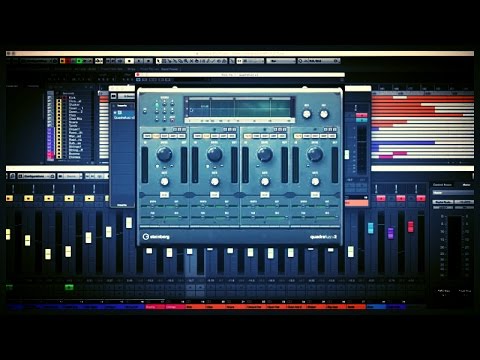The image size is (480, 360).
Task: Toggle the plugin activate button in plugin header
Action: [138, 80]
